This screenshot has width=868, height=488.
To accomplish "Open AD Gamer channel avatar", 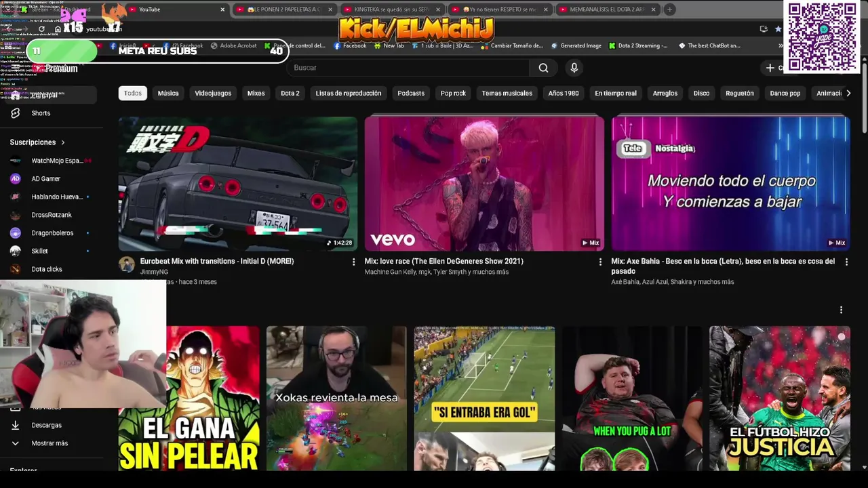I will point(15,179).
